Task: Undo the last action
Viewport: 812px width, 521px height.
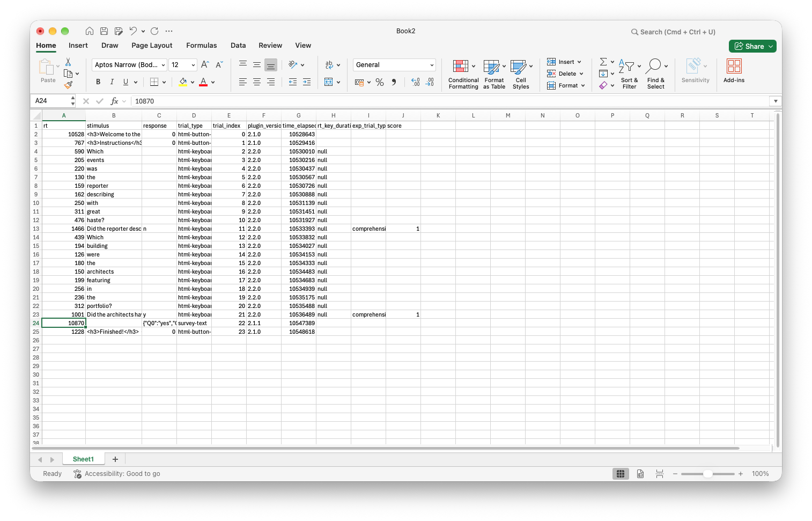Action: coord(133,31)
